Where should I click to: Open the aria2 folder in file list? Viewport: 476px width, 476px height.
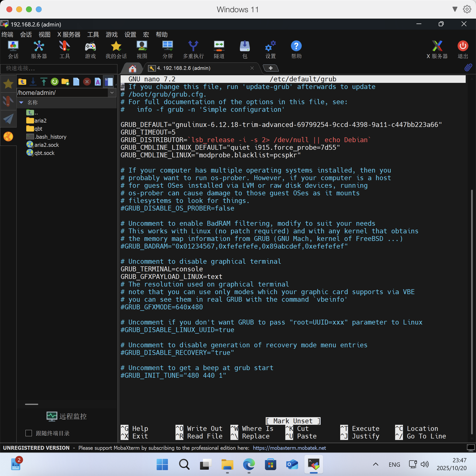pos(40,121)
